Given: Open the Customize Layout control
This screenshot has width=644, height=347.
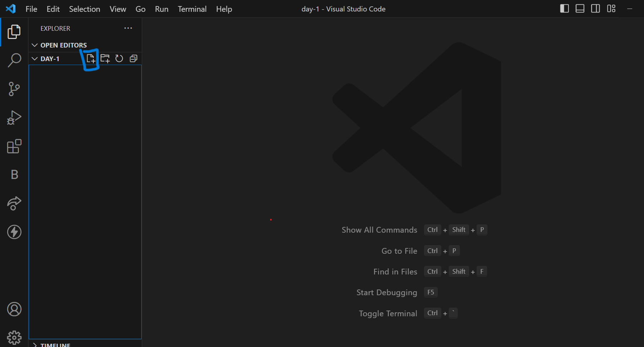Looking at the screenshot, I should pyautogui.click(x=611, y=8).
